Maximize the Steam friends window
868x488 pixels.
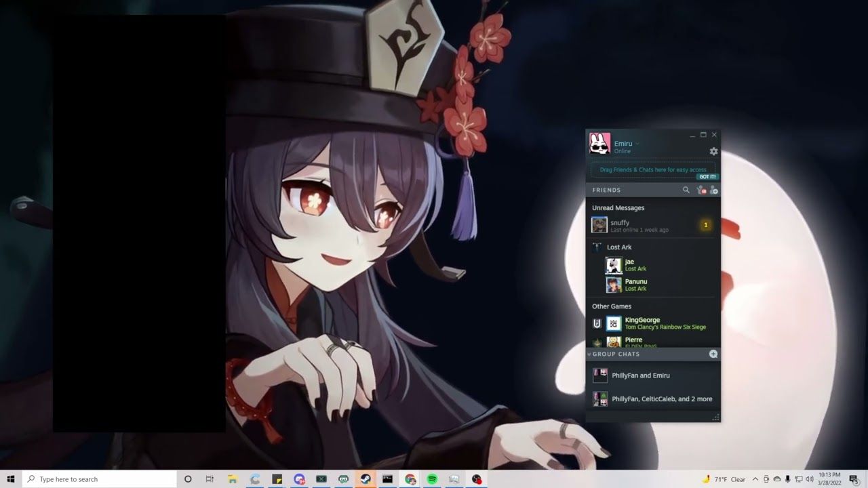[703, 135]
